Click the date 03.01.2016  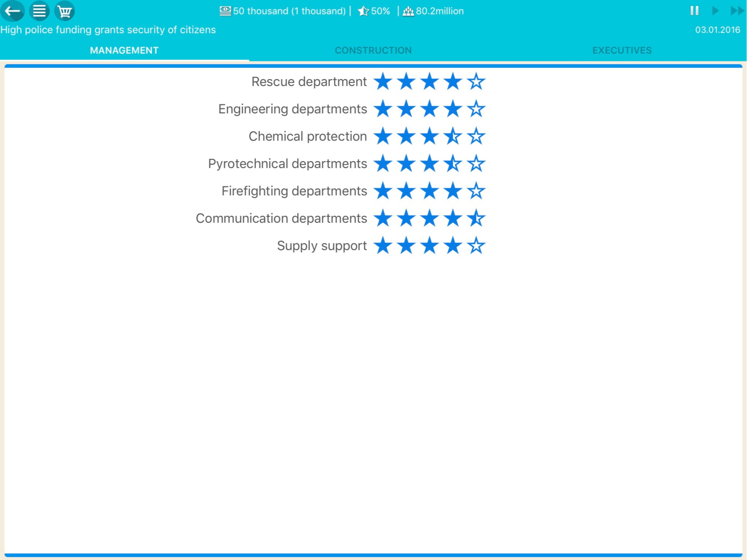718,30
